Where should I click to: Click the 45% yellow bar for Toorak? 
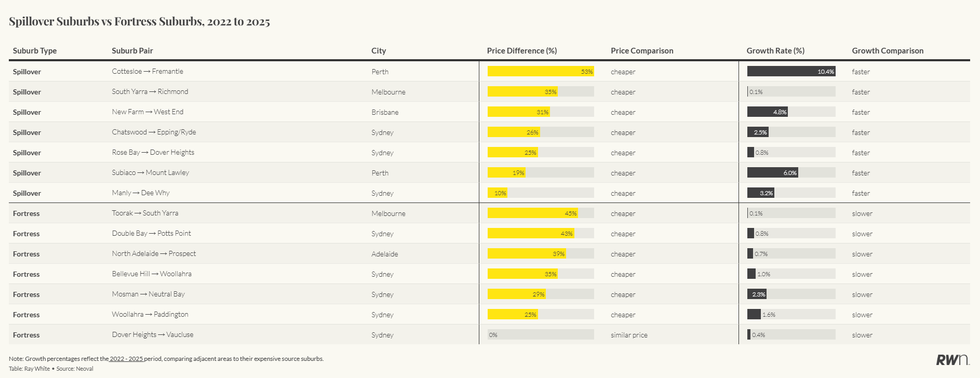point(532,213)
